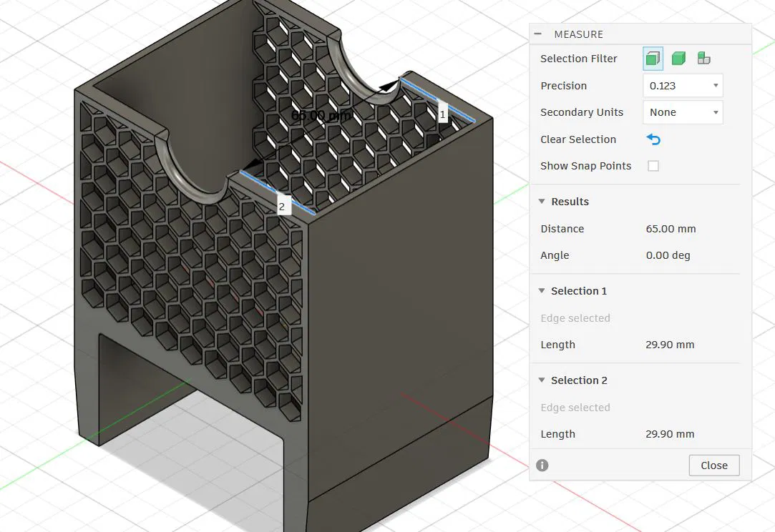Click the Clear Selection undo arrow
The height and width of the screenshot is (532, 775).
pyautogui.click(x=653, y=139)
